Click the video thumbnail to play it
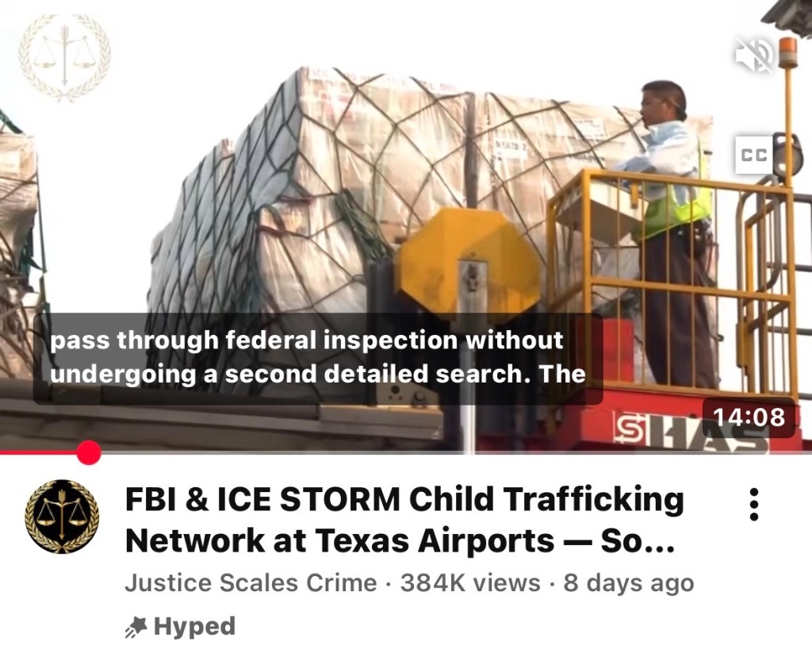Image resolution: width=812 pixels, height=665 pixels. point(406,226)
